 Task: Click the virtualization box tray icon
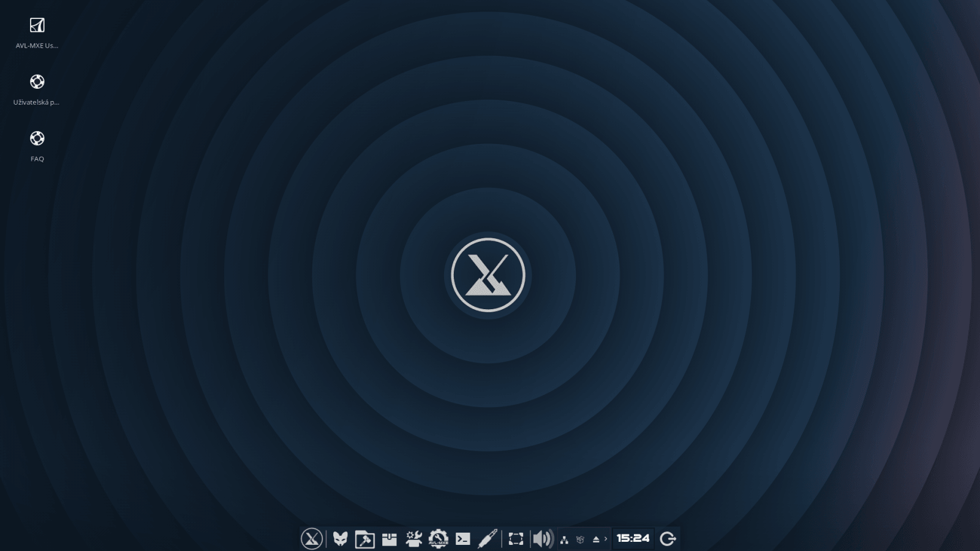point(580,539)
